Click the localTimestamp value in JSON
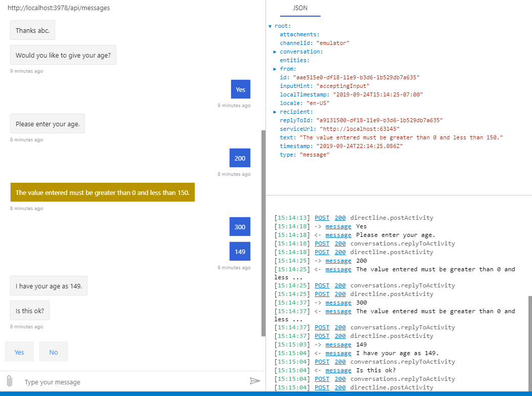The height and width of the screenshot is (396, 532). pos(378,94)
